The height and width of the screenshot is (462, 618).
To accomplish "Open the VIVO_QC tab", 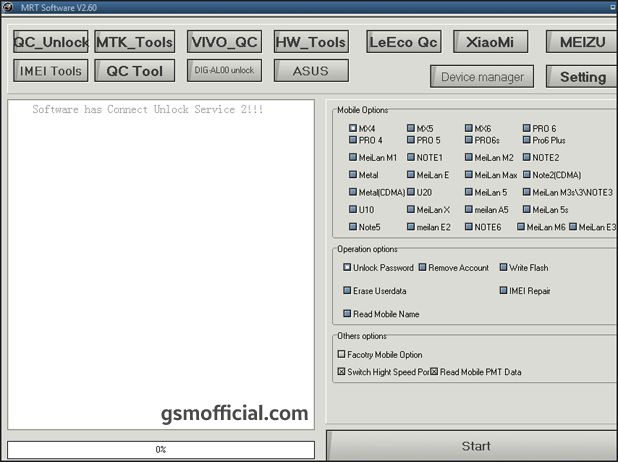I will click(x=224, y=42).
